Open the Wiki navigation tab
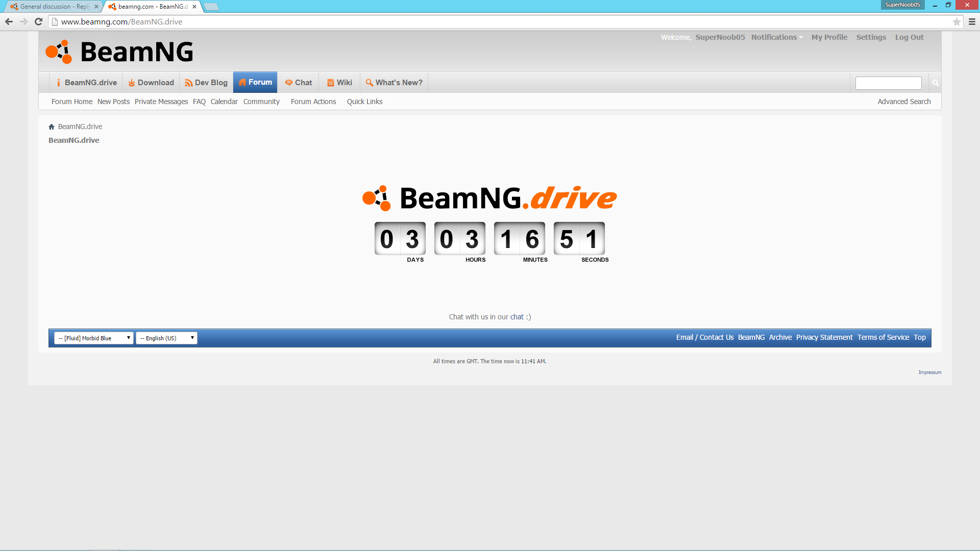Viewport: 980px width, 551px height. [x=339, y=83]
